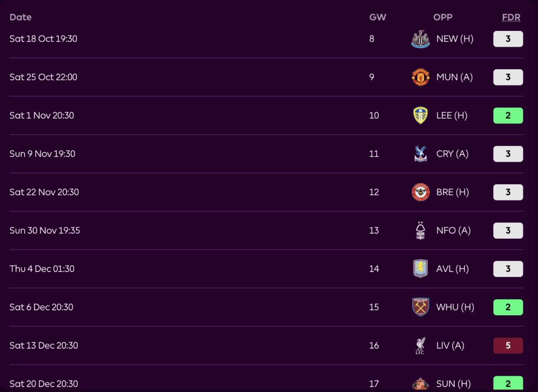Click the Aston Villa club crest
Image resolution: width=538 pixels, height=392 pixels.
[420, 269]
